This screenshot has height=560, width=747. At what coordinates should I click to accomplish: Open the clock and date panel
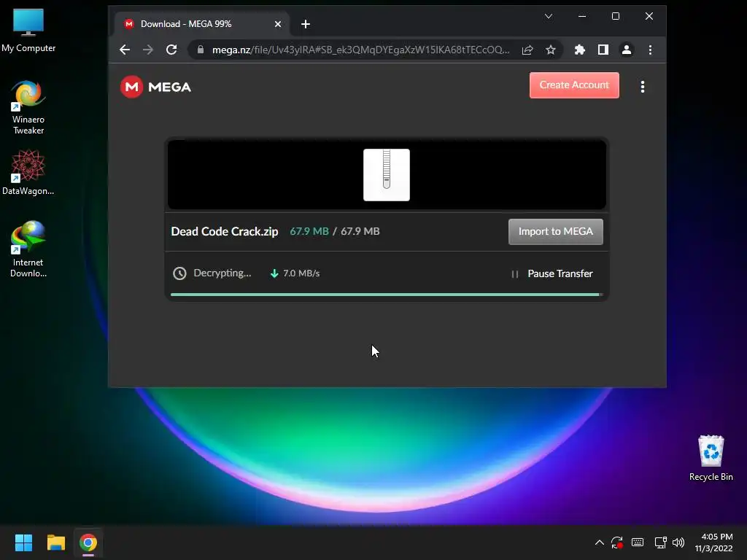(713, 542)
